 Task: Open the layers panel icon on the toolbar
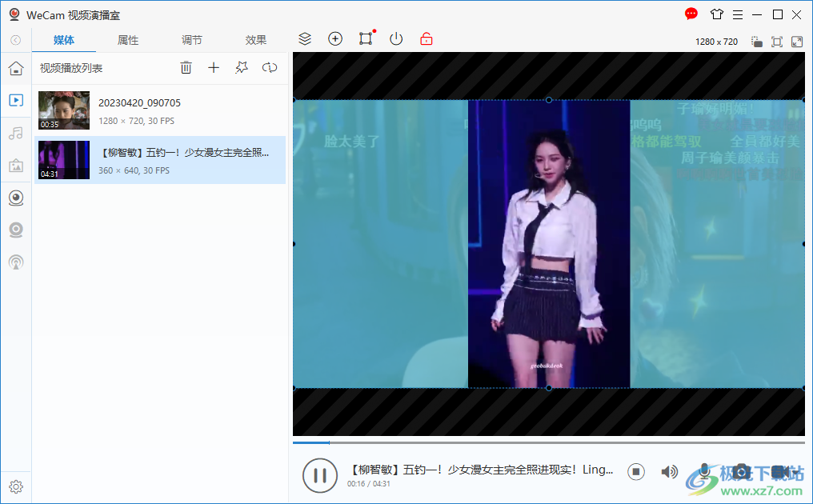click(x=304, y=38)
